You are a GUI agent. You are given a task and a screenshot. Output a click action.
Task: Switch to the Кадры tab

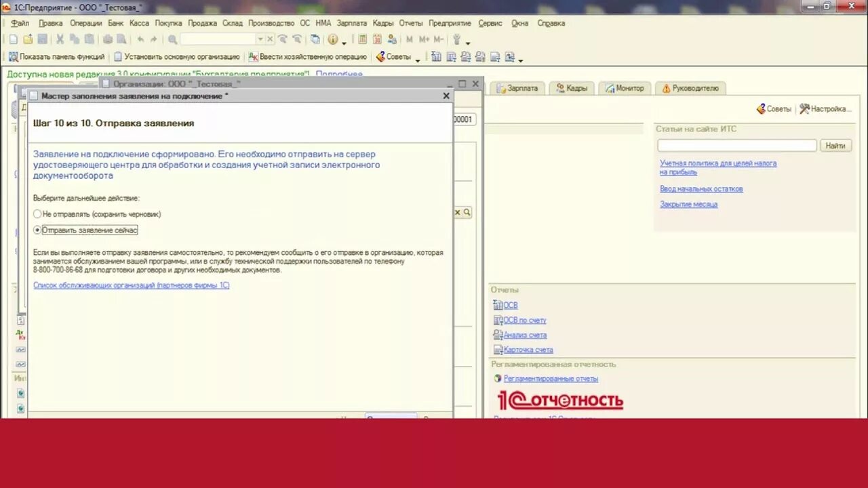pyautogui.click(x=572, y=88)
